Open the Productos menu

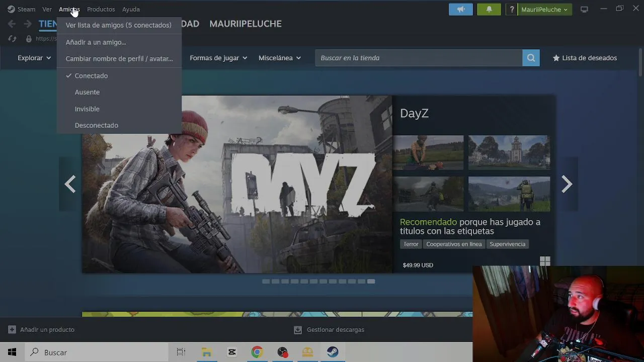tap(101, 9)
